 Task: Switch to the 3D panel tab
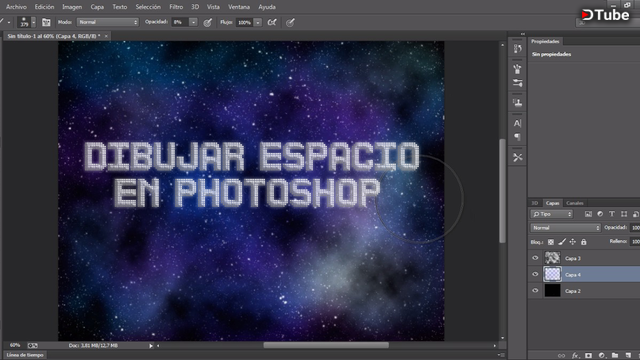coord(535,203)
